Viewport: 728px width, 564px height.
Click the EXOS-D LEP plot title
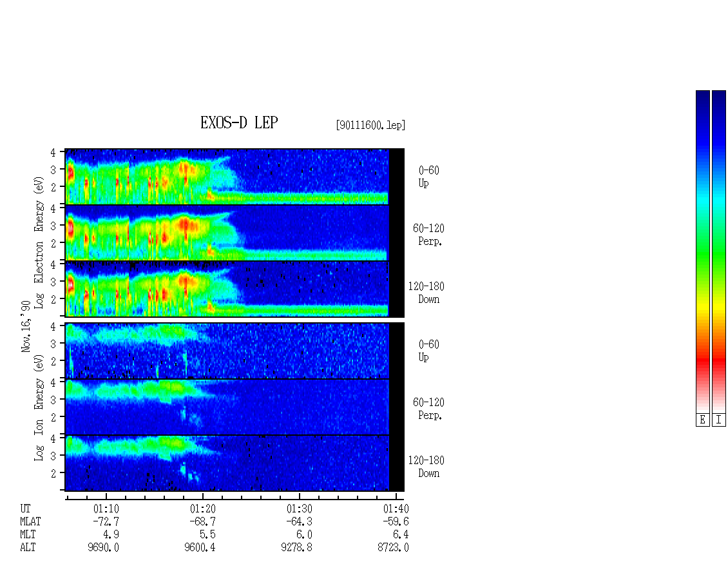[239, 122]
